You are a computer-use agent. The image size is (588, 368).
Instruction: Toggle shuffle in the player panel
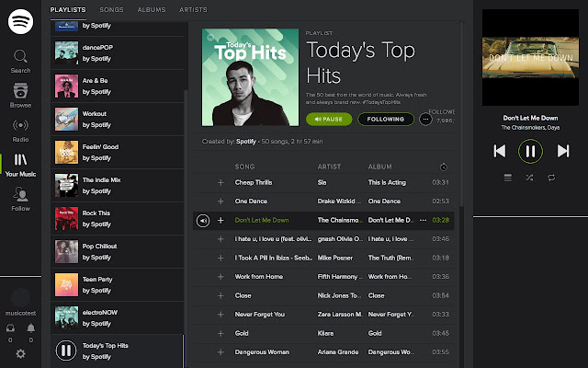point(529,178)
